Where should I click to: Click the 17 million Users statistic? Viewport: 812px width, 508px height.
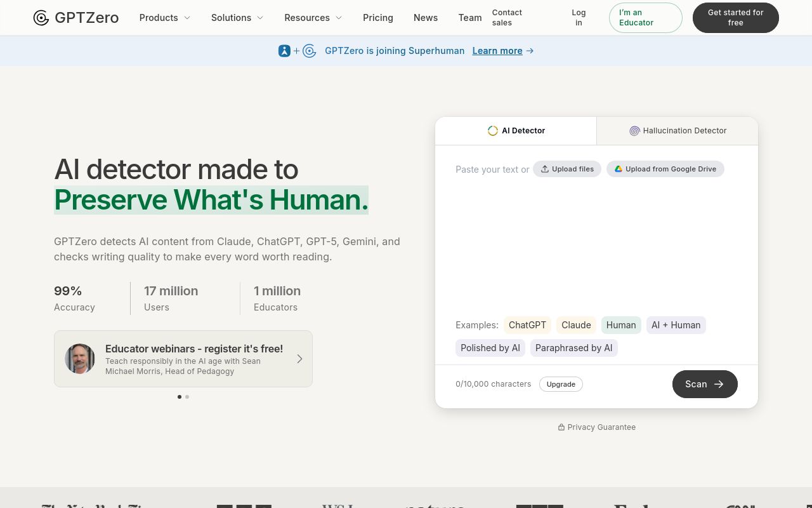[171, 298]
